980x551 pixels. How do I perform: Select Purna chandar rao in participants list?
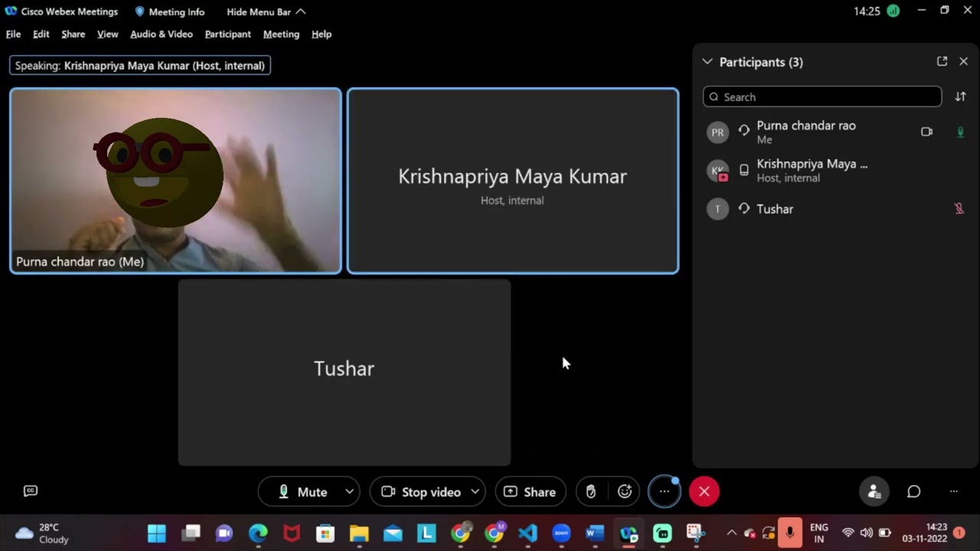point(836,132)
